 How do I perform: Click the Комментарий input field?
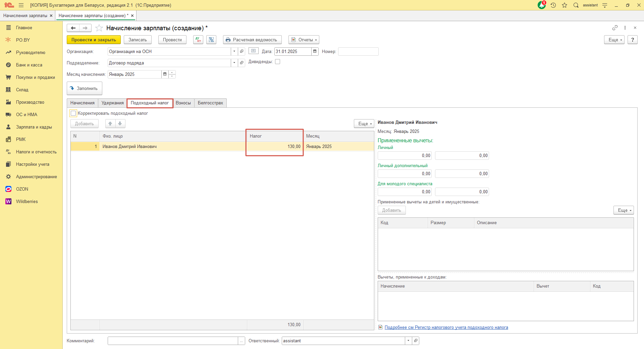click(x=173, y=341)
